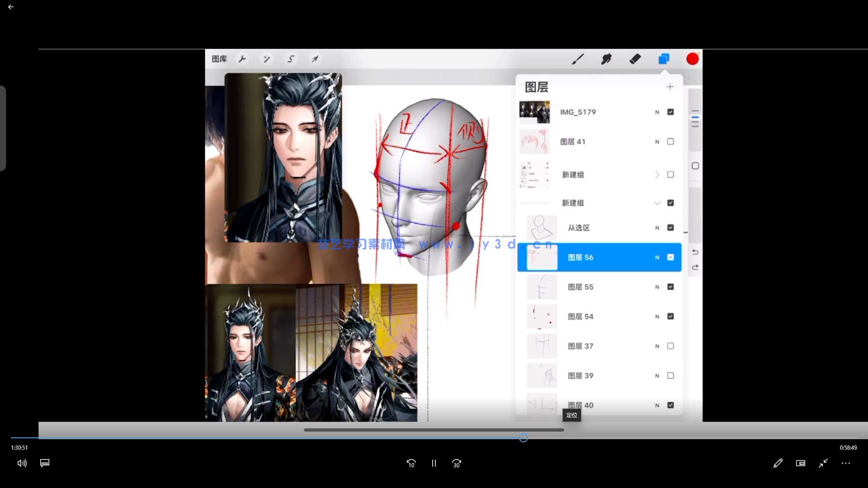Select the eraser tool icon
This screenshot has height=488, width=868.
(635, 59)
